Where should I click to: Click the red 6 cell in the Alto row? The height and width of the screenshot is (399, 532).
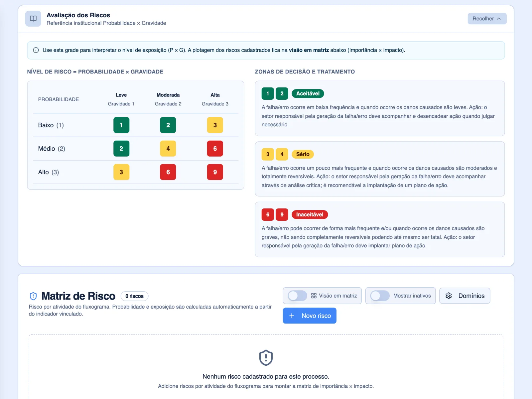point(168,172)
